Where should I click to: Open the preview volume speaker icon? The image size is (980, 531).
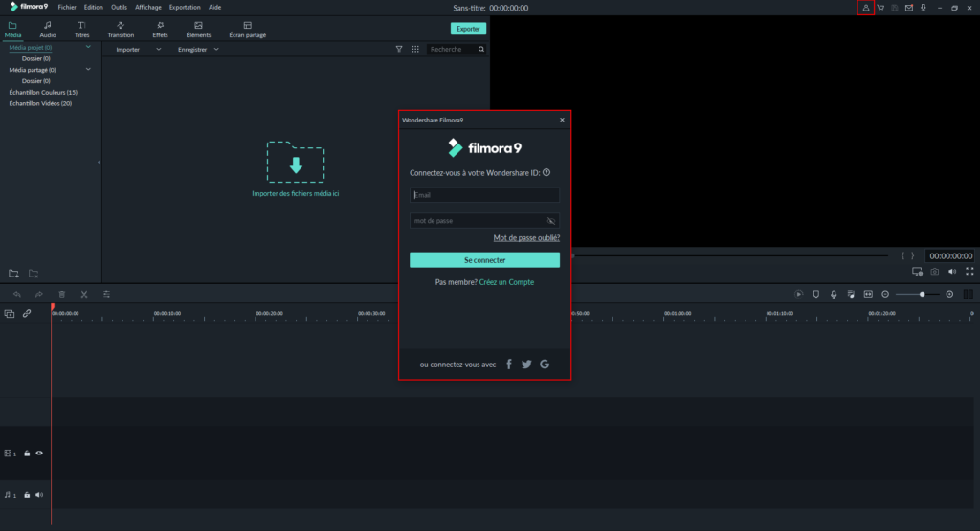click(952, 272)
